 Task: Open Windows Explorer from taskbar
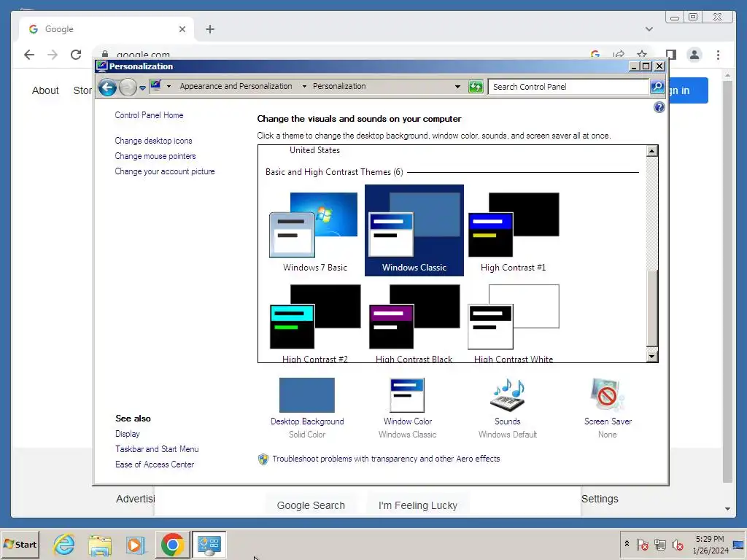point(100,544)
